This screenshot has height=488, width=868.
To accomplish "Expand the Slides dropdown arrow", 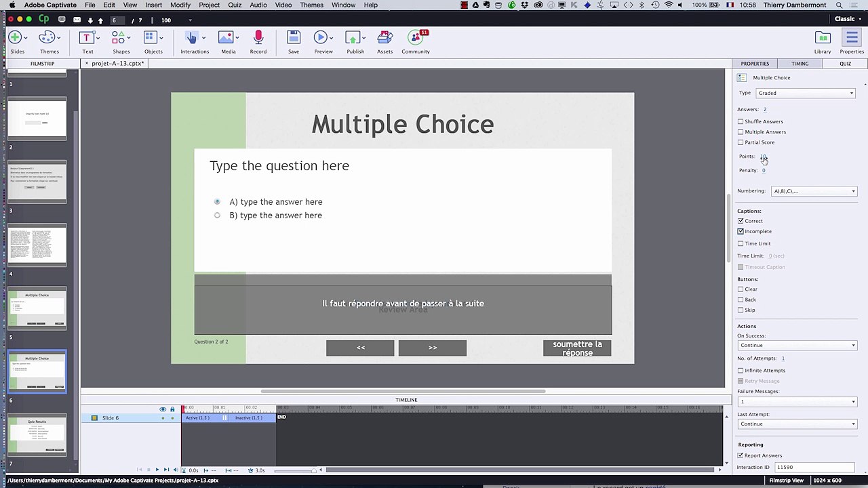I will coord(27,38).
